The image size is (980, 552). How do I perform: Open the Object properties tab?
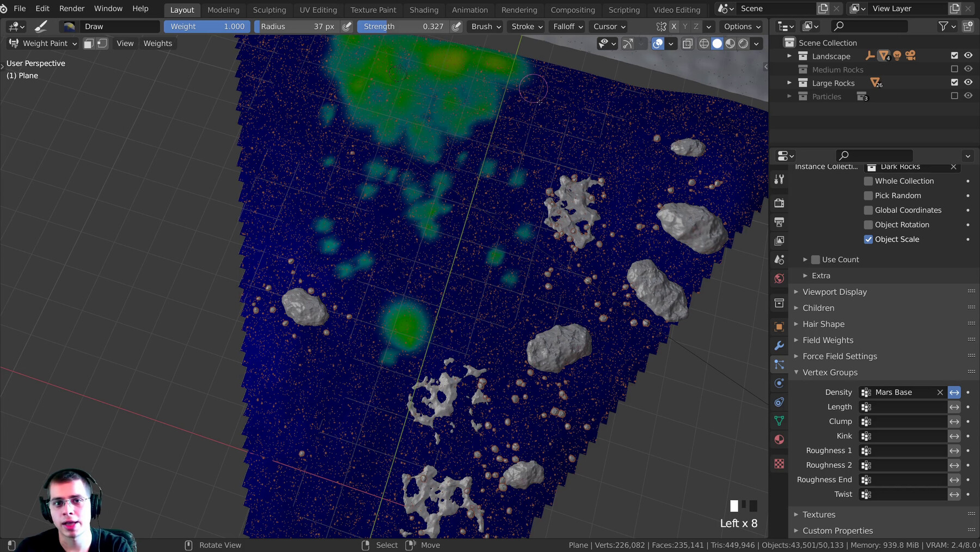click(779, 326)
